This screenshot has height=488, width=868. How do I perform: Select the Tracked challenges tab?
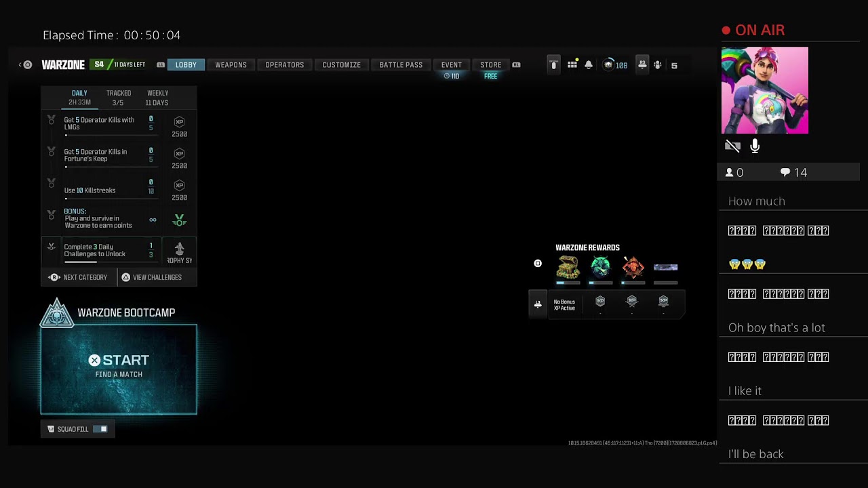118,98
